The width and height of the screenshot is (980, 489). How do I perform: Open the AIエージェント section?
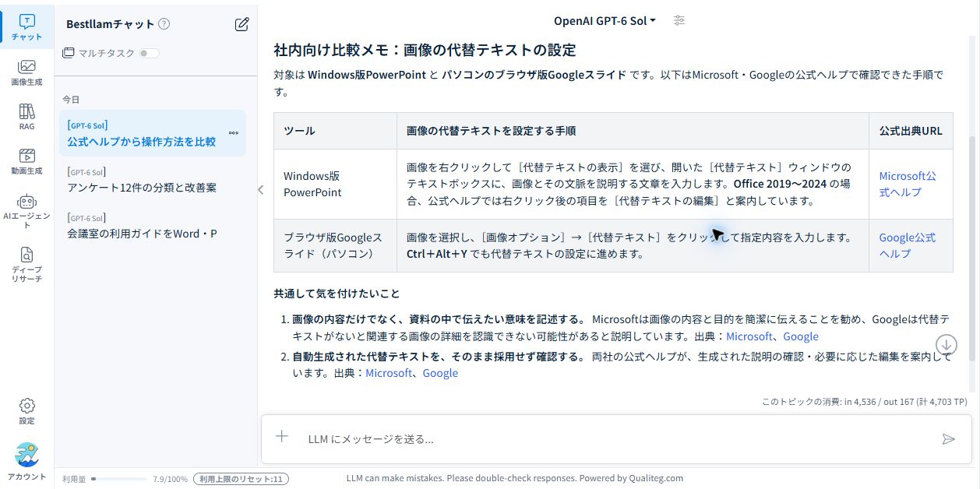pos(26,210)
